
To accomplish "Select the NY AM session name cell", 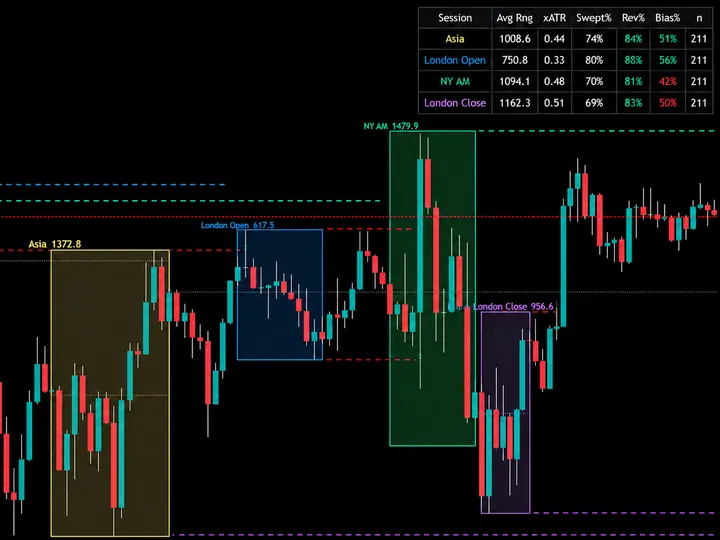I will click(x=455, y=81).
